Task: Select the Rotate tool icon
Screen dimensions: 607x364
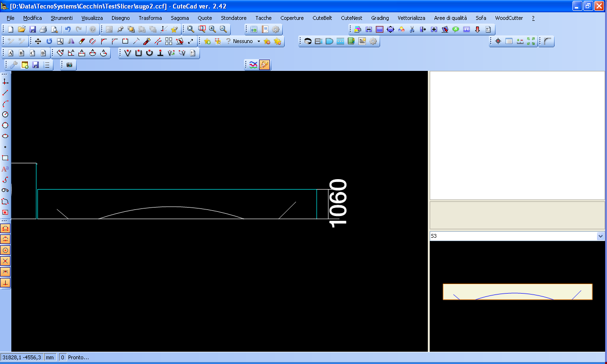Action: coord(49,41)
